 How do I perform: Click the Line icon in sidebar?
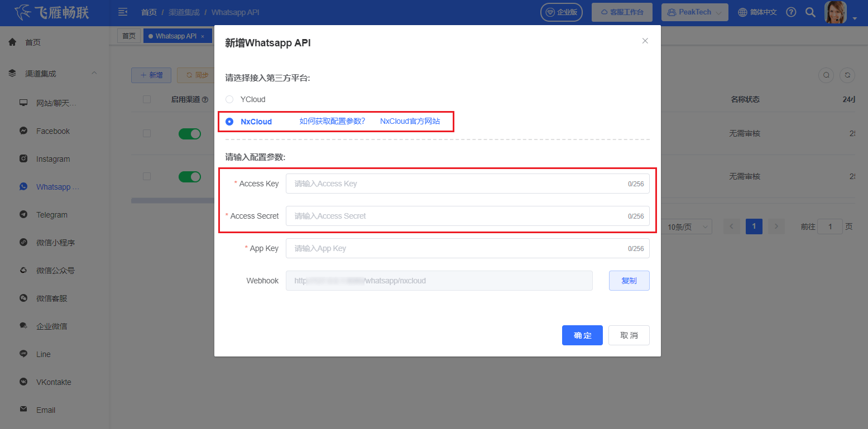point(23,354)
